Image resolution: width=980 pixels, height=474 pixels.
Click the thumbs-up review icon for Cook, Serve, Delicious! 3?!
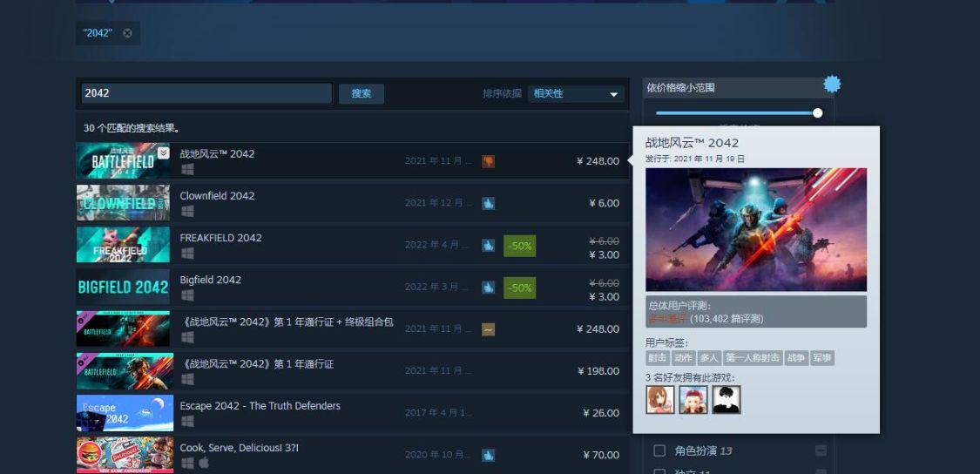pyautogui.click(x=488, y=455)
